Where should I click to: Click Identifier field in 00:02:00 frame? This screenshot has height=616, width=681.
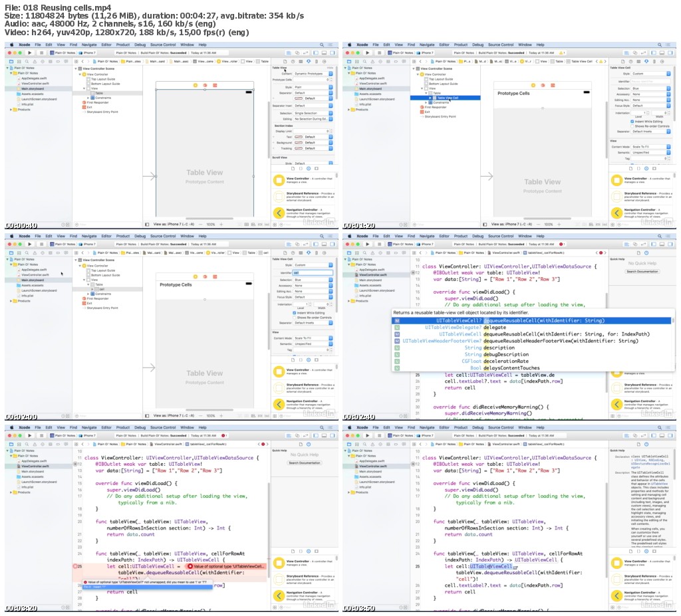click(313, 272)
